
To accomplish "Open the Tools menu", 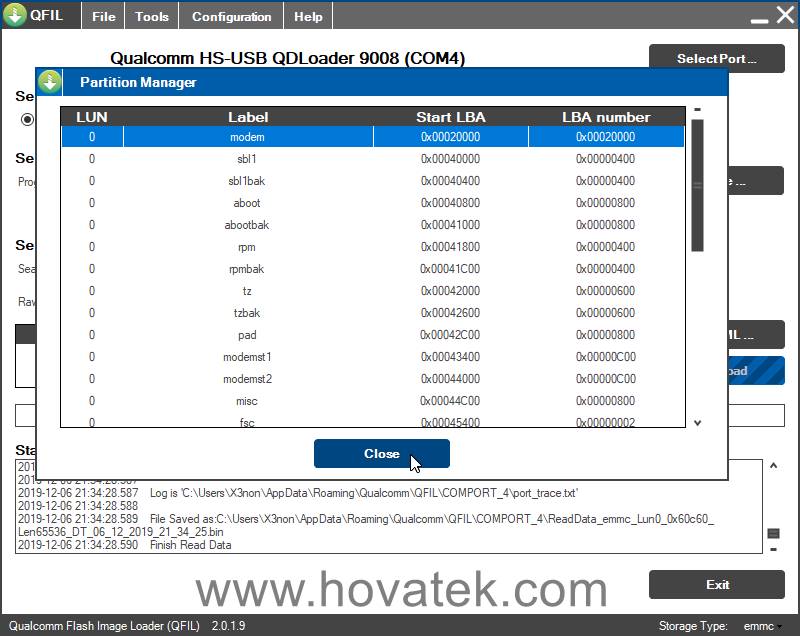I will pos(152,16).
